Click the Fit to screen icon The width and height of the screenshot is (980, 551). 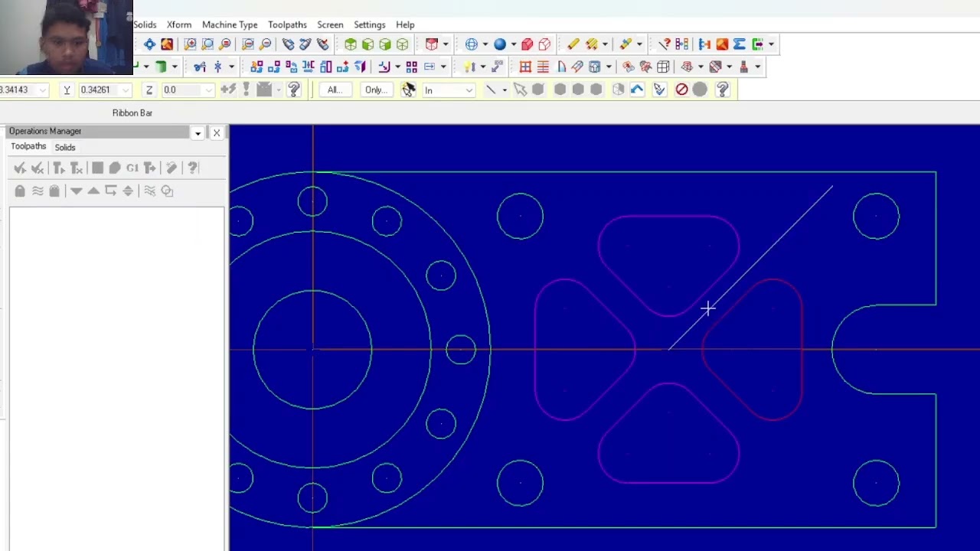click(149, 44)
